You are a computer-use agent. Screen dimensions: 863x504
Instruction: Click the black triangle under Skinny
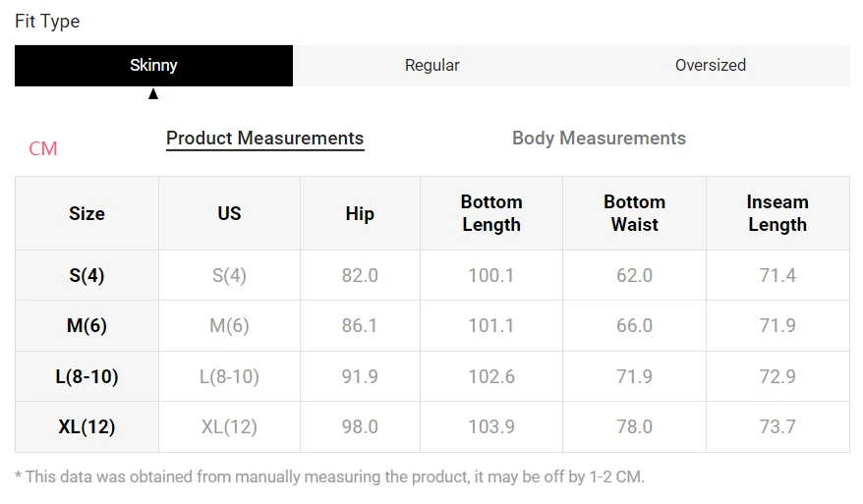153,94
